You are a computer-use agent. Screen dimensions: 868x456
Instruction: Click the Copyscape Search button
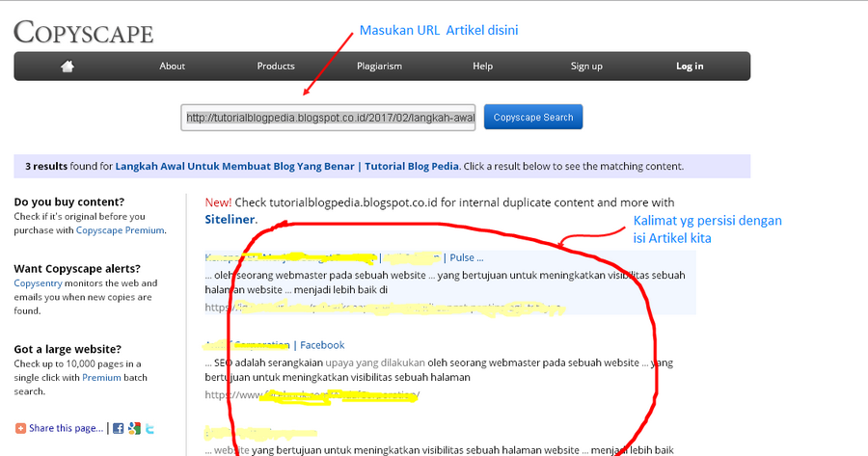pos(533,117)
